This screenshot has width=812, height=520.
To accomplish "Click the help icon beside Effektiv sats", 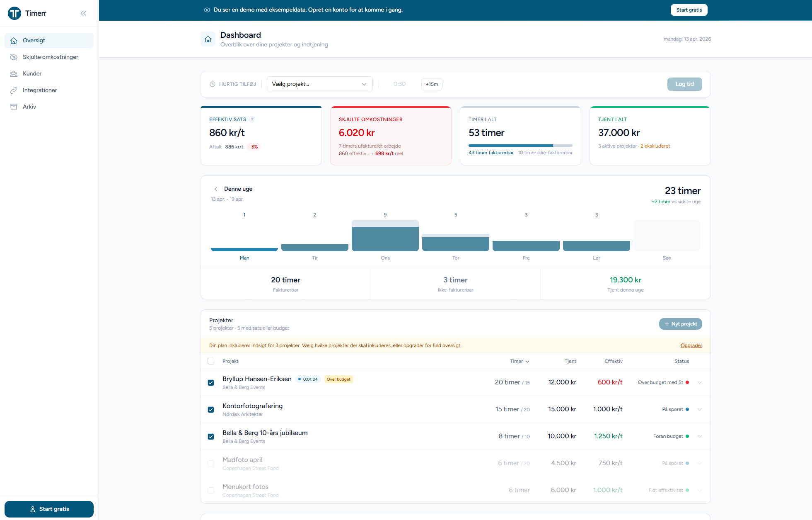I will [252, 119].
